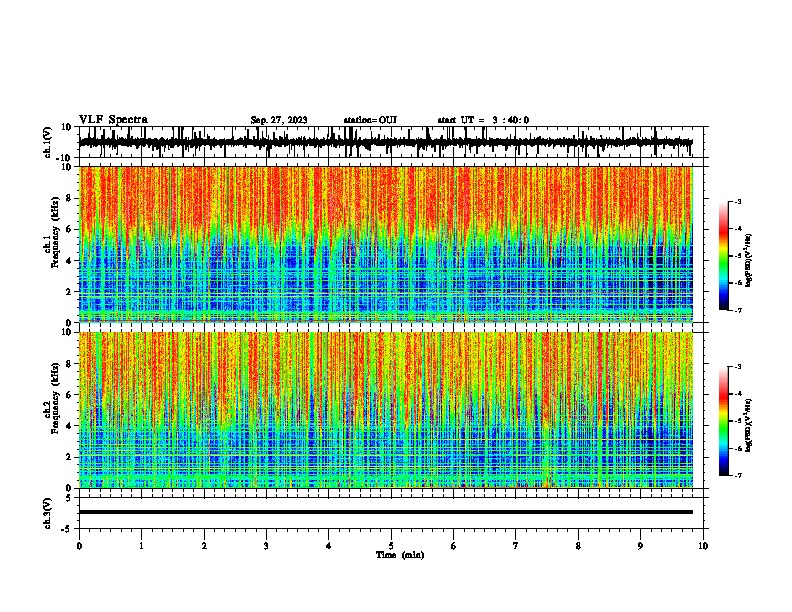Click time axis tick label "7"

tap(516, 546)
